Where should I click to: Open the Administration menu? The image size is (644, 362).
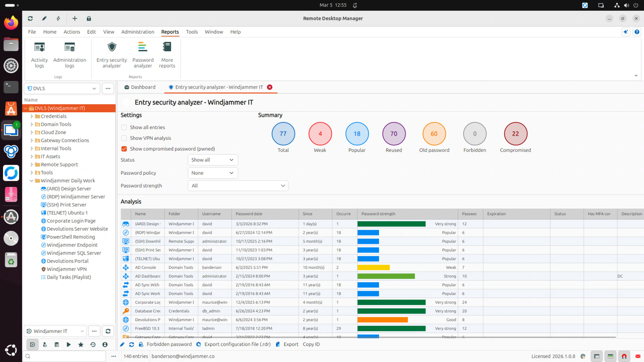(x=138, y=32)
